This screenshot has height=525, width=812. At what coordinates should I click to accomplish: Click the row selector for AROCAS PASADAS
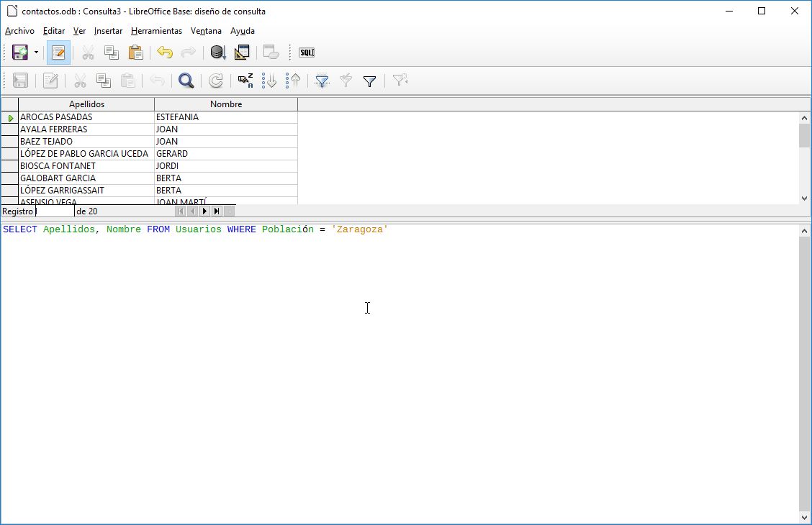10,117
